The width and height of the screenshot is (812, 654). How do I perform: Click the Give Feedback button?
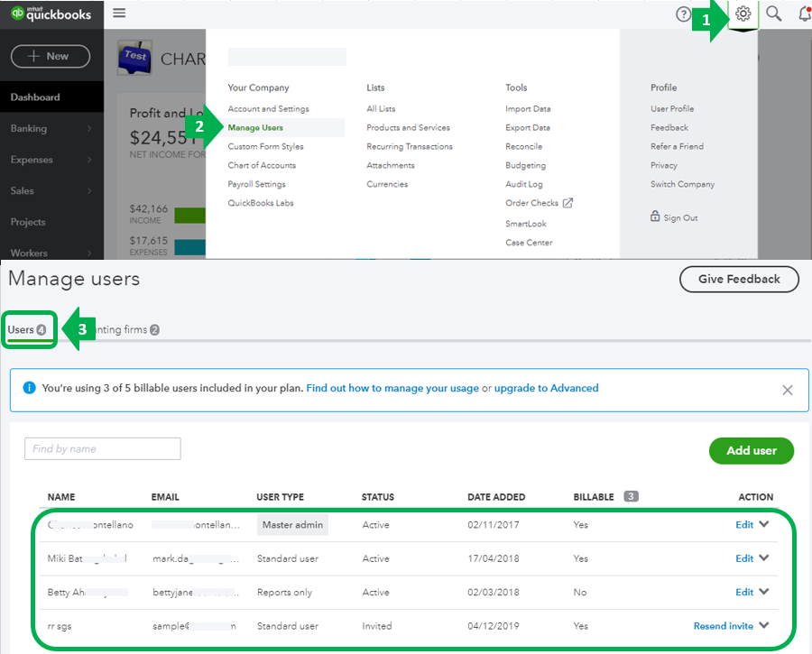pyautogui.click(x=739, y=279)
